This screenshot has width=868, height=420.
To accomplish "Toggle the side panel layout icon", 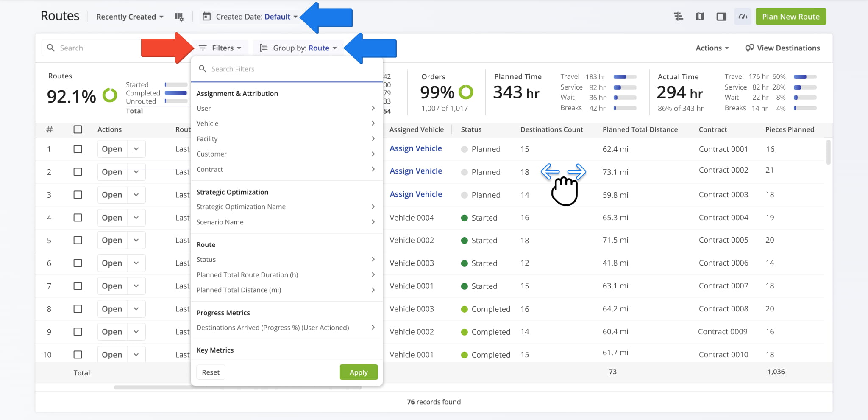I will [721, 17].
